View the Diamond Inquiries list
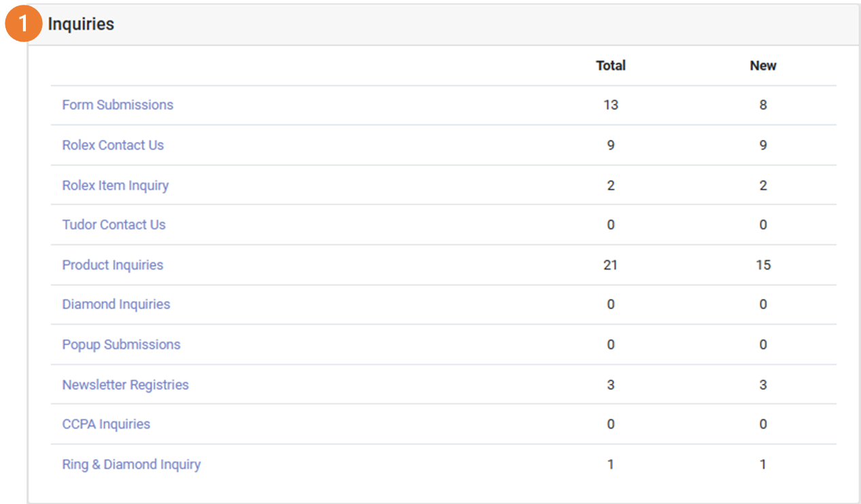The image size is (861, 504). pyautogui.click(x=116, y=304)
